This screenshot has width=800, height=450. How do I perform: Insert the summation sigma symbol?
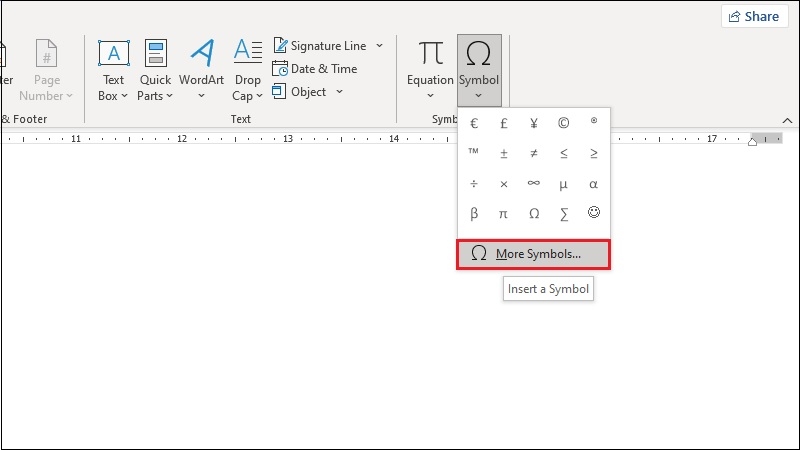coord(563,214)
